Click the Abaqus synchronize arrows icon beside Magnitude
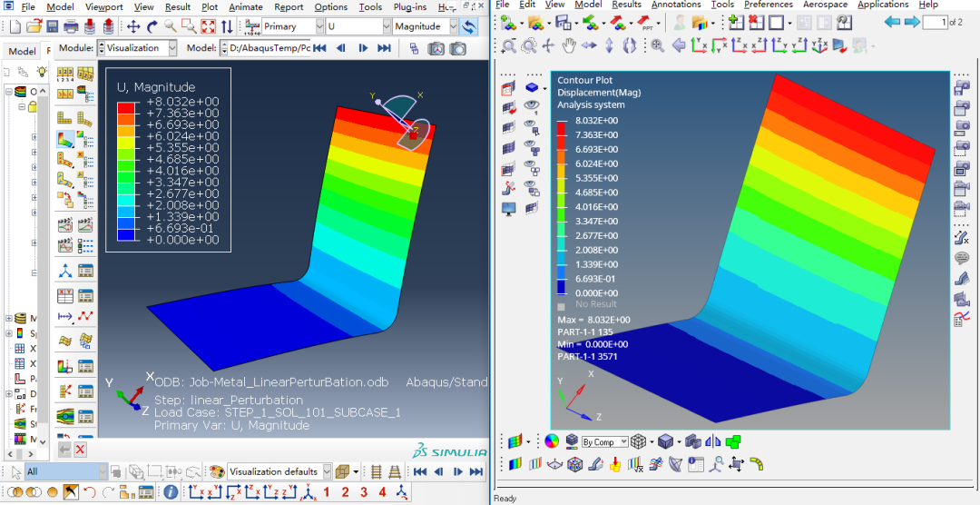This screenshot has height=505, width=980. [x=468, y=27]
